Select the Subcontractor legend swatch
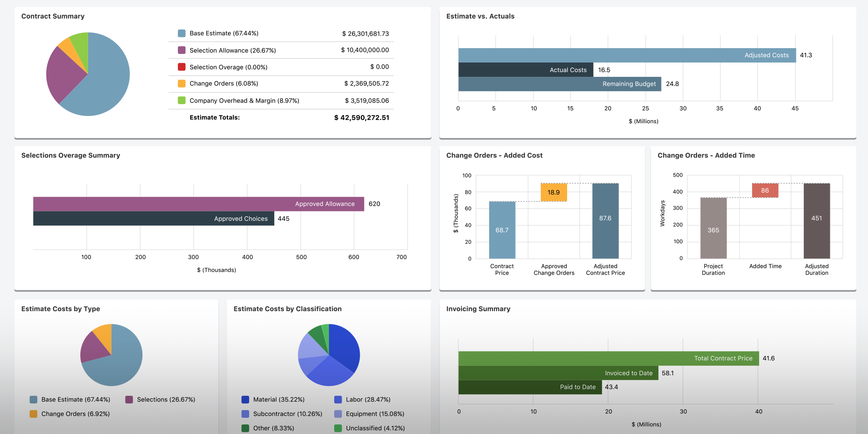Image resolution: width=868 pixels, height=434 pixels. coord(245,414)
